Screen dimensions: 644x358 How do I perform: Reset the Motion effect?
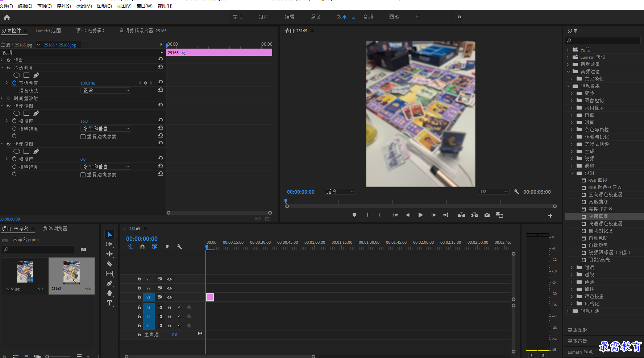point(160,59)
